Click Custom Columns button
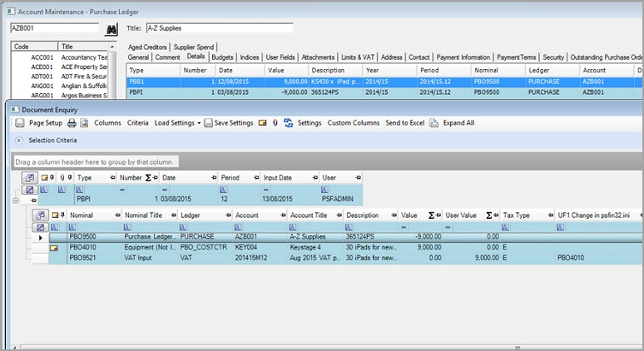Image resolution: width=644 pixels, height=351 pixels. tap(354, 123)
